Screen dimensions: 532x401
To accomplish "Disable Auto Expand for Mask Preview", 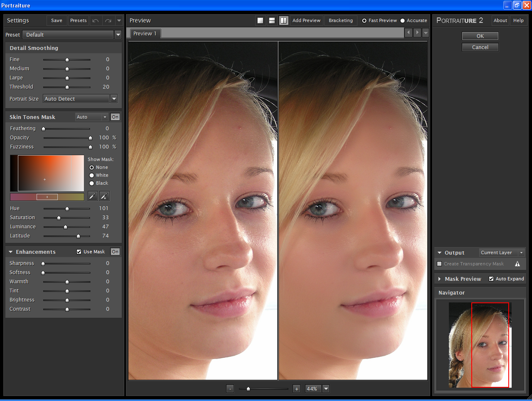I will (x=490, y=279).
